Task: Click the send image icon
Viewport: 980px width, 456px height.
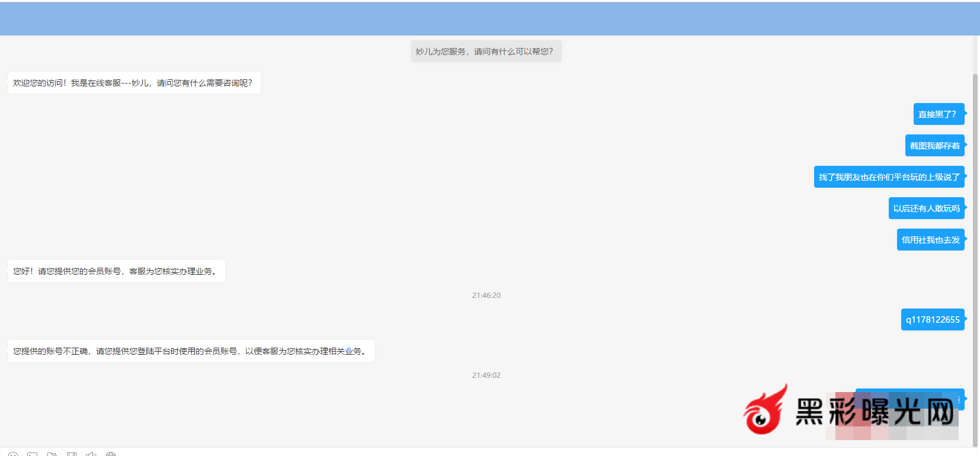Action: 33,454
